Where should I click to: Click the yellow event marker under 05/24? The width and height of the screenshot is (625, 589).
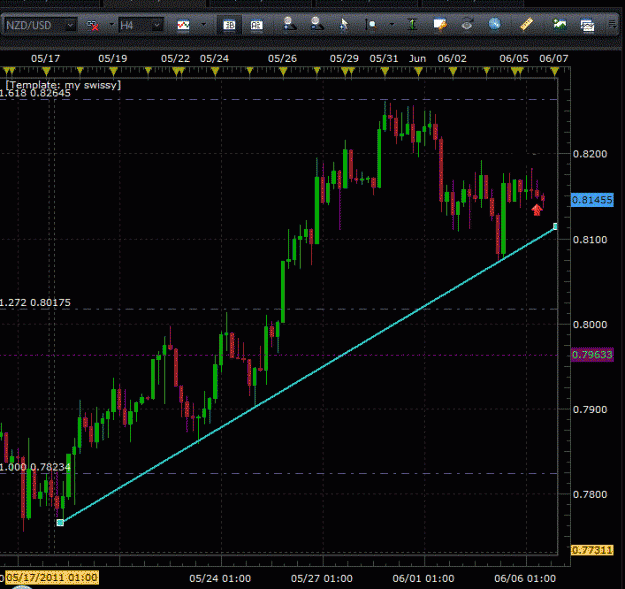tap(215, 72)
